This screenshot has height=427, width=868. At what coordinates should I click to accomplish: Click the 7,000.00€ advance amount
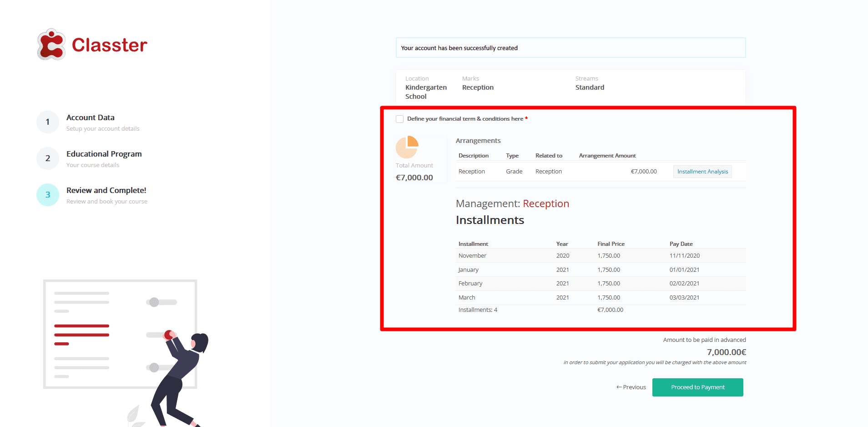point(727,352)
